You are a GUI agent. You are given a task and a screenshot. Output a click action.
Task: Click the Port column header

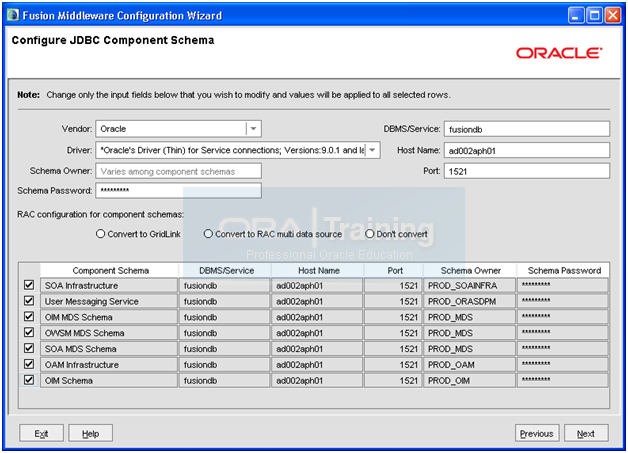[x=395, y=271]
